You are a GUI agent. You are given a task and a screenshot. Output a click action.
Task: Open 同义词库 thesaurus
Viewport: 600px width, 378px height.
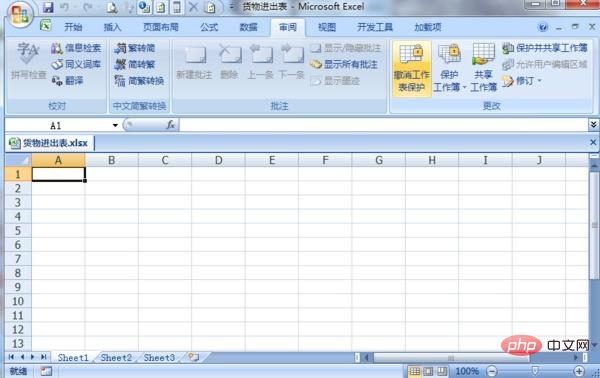point(76,64)
